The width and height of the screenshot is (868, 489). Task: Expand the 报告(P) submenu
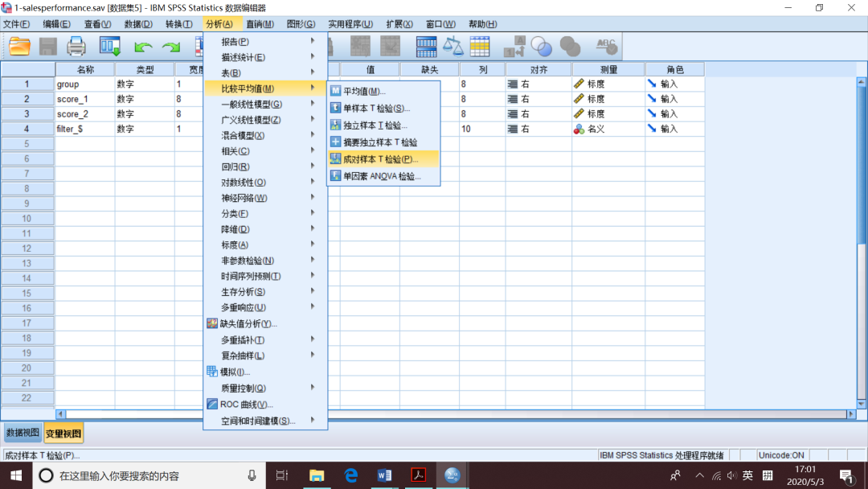click(266, 42)
